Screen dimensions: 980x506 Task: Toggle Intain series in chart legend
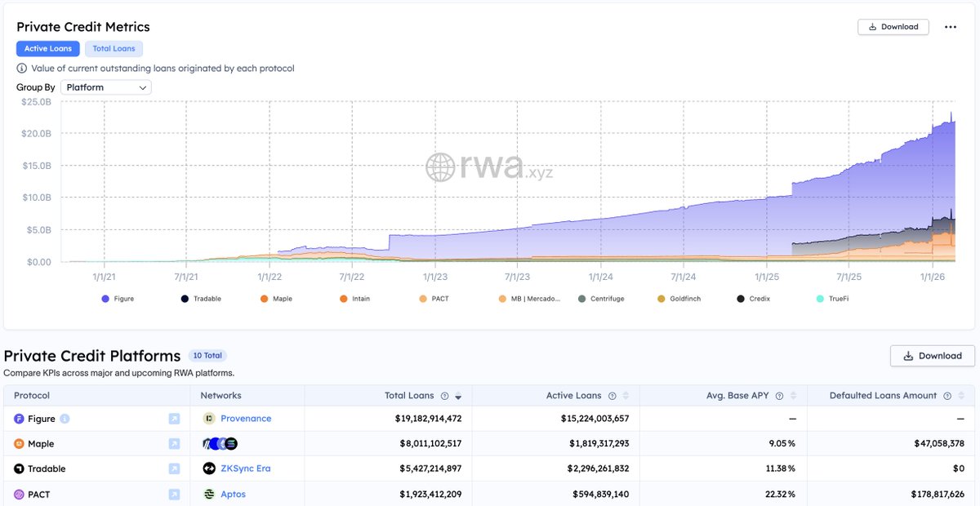coord(355,299)
